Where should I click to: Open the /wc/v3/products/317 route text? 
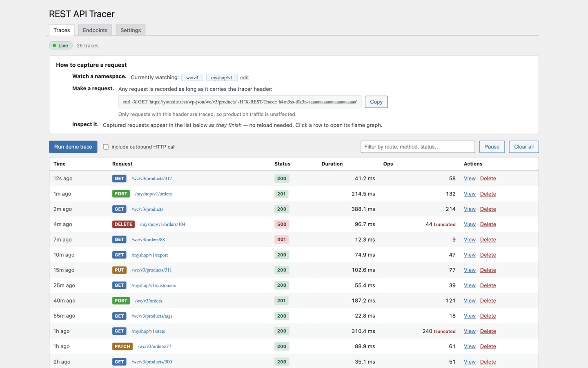click(x=151, y=179)
